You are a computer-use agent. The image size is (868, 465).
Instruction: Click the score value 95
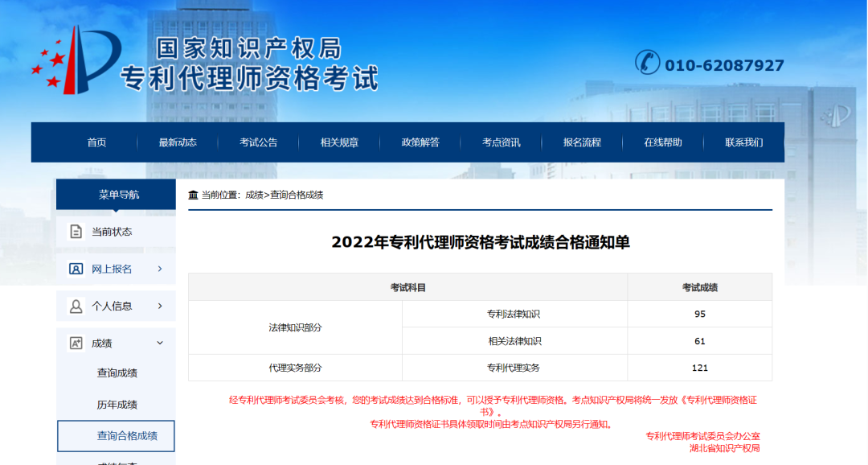(x=700, y=314)
